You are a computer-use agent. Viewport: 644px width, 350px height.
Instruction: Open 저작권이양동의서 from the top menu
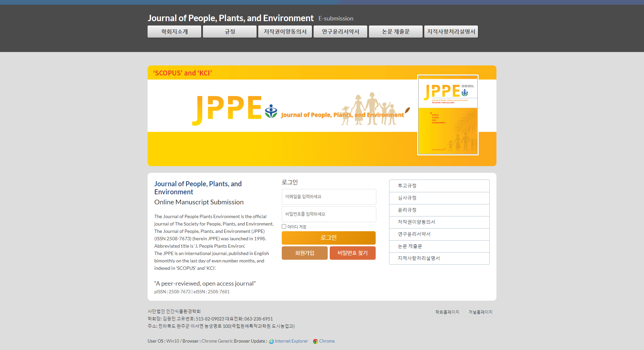click(285, 31)
